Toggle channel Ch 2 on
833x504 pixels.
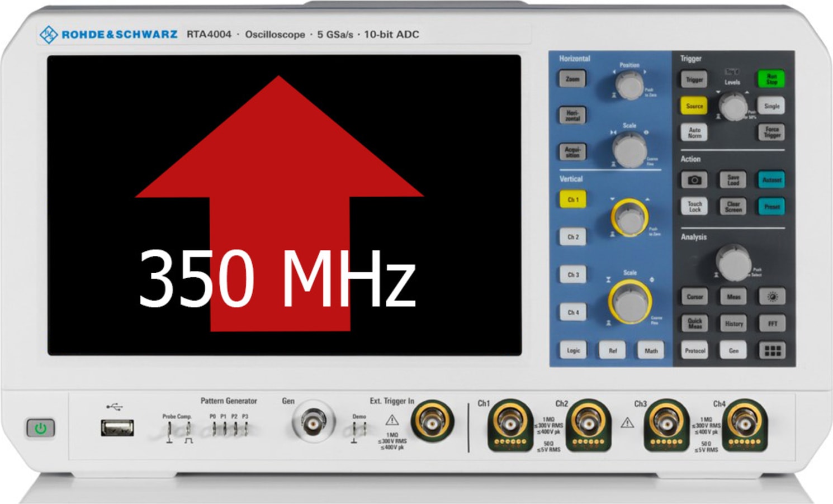[x=572, y=237]
